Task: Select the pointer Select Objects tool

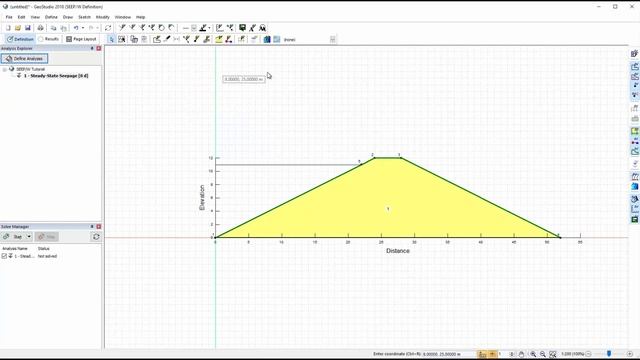Action: (111, 39)
